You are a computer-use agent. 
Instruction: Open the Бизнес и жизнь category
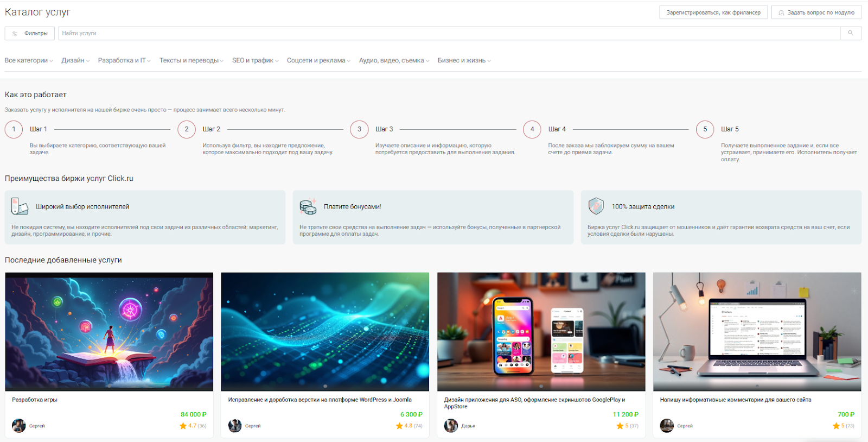point(464,61)
